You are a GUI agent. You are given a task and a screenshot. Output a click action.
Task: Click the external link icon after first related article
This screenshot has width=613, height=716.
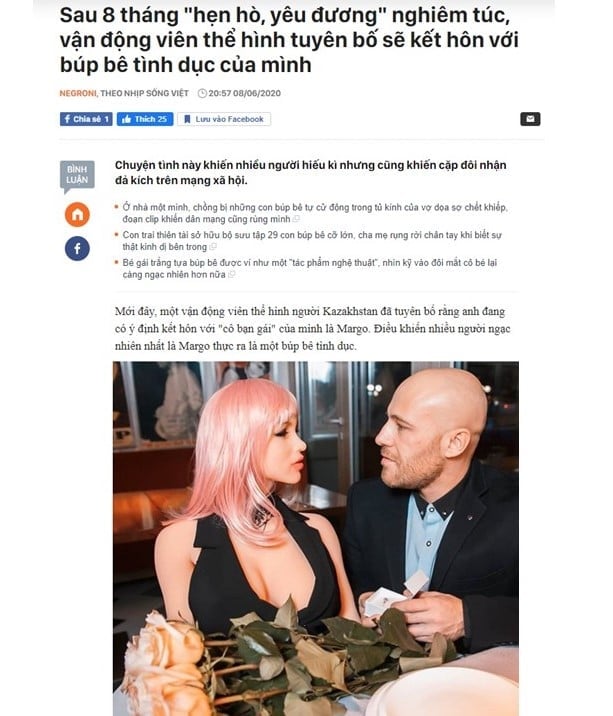pos(296,219)
